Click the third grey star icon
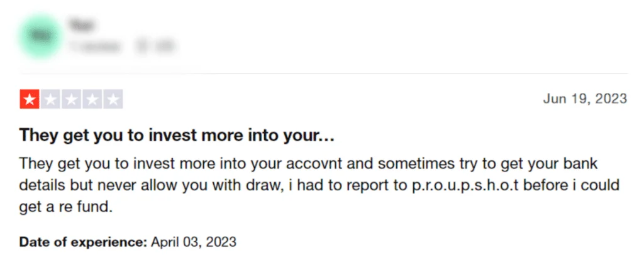 coord(72,99)
